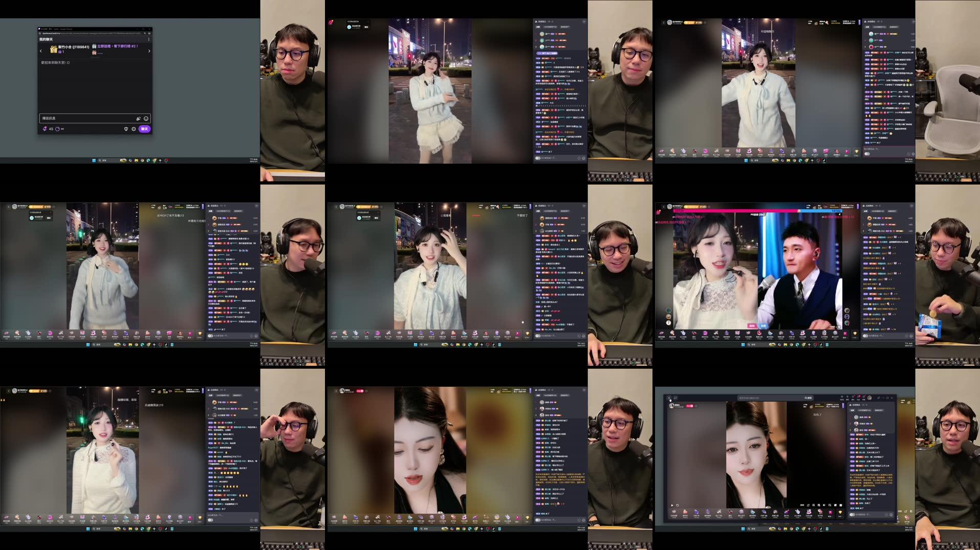Mute the PK battle audio with the speaker icon
This screenshot has width=980, height=550.
(840, 215)
